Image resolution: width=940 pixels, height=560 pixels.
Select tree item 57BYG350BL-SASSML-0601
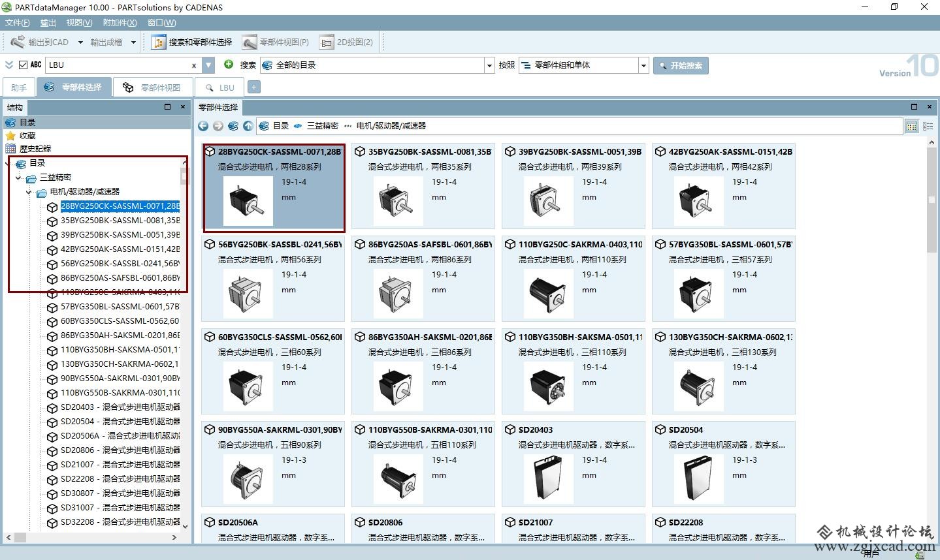pos(120,307)
